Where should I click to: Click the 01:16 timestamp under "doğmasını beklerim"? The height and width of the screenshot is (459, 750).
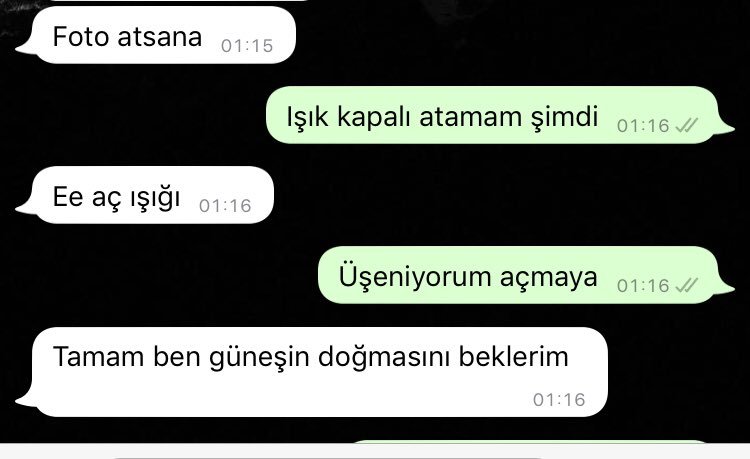click(559, 400)
